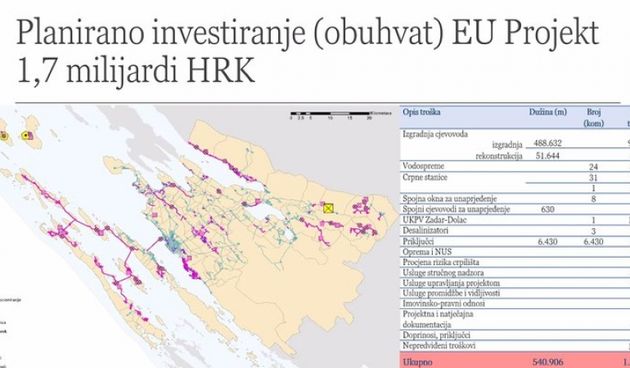
Task: Click the 'Dužina (m)' column header
Action: pyautogui.click(x=548, y=112)
